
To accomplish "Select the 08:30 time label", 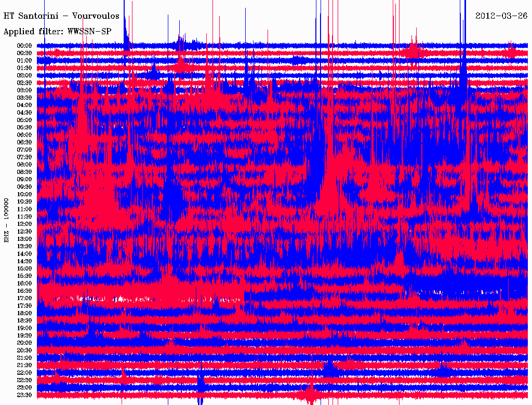I will tap(24, 172).
